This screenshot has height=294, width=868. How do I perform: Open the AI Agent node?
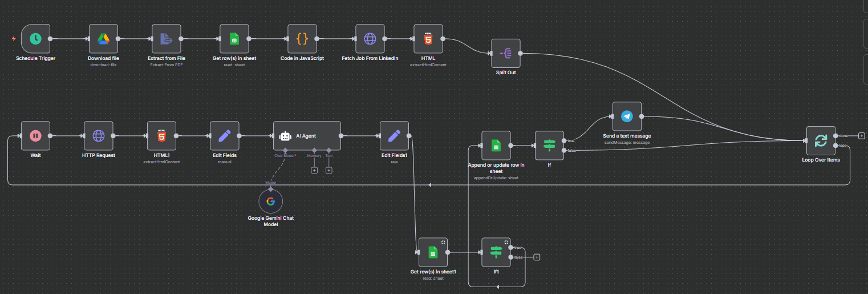click(307, 136)
